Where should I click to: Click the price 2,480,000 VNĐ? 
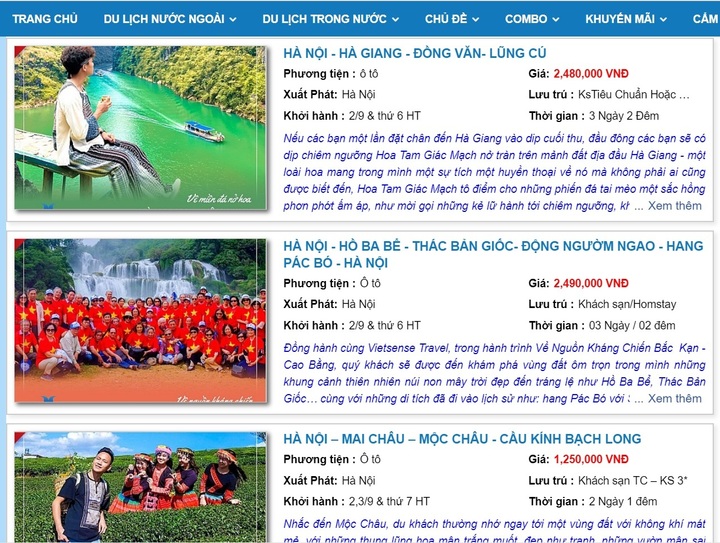[591, 73]
